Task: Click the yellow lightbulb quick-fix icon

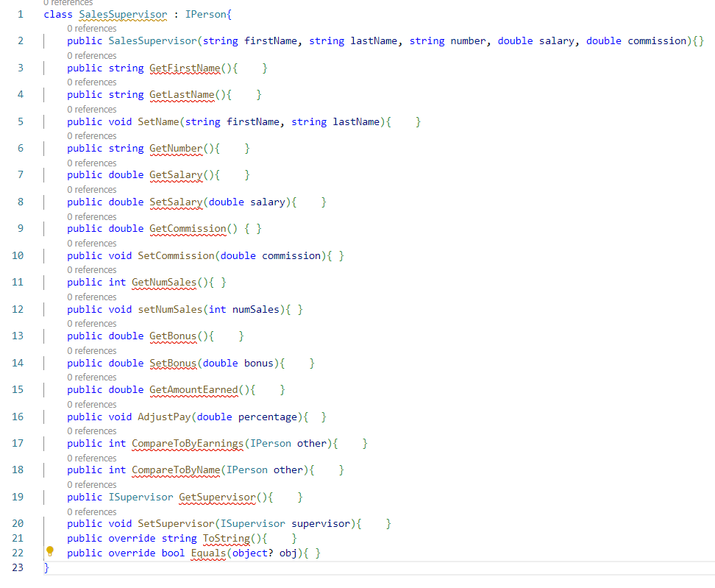Action: [x=50, y=551]
